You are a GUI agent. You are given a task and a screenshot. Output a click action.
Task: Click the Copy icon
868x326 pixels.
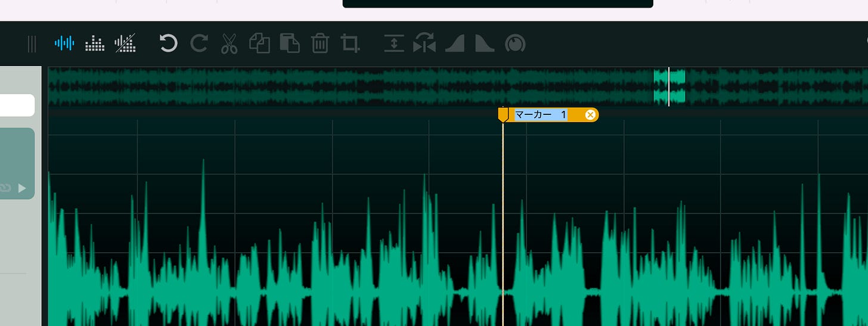point(259,44)
